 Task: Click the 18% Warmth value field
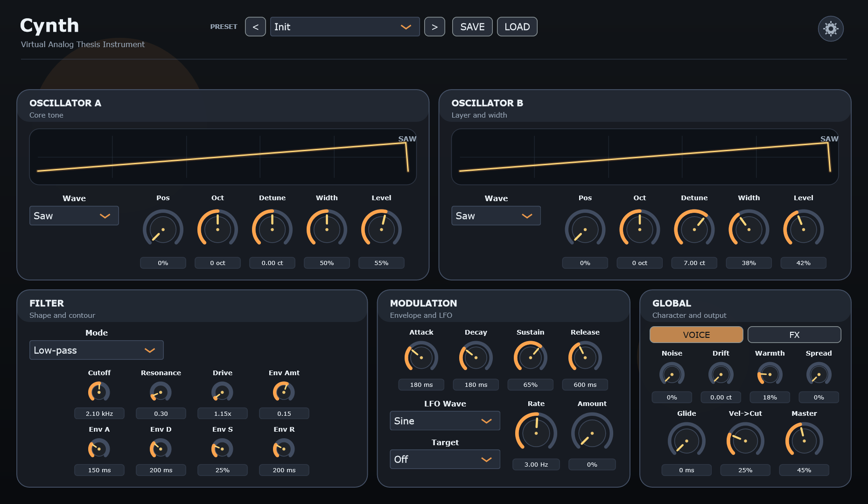(770, 397)
